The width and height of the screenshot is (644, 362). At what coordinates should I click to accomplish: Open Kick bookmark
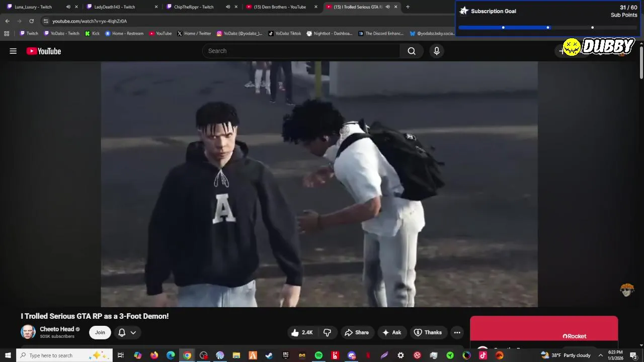[x=93, y=34]
